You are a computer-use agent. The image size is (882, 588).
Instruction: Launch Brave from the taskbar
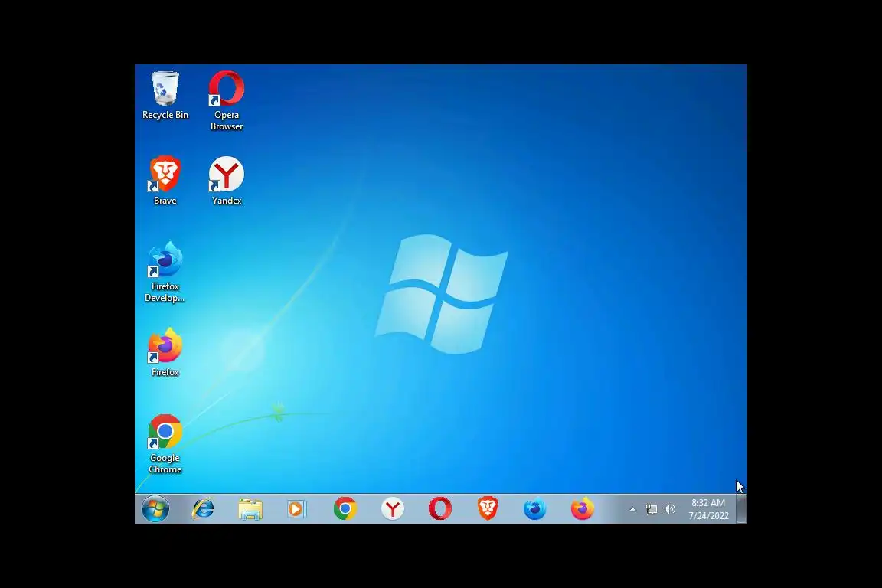click(x=488, y=509)
